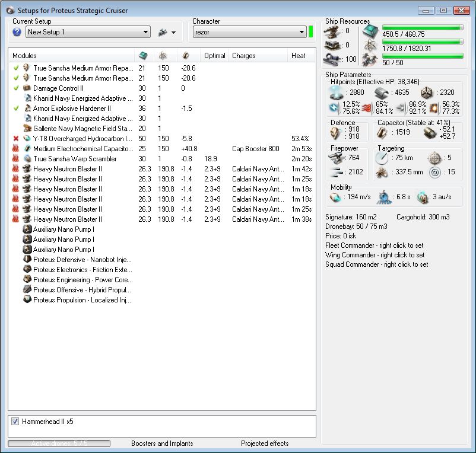This screenshot has height=453, width=476.
Task: Click the Active drones 5 / 5 bar
Action: [59, 444]
